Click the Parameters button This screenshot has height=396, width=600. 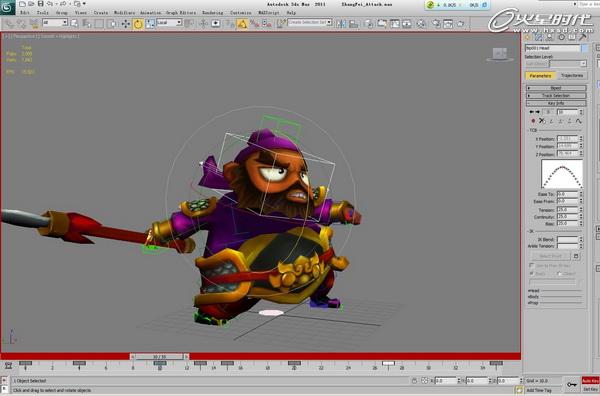point(540,76)
